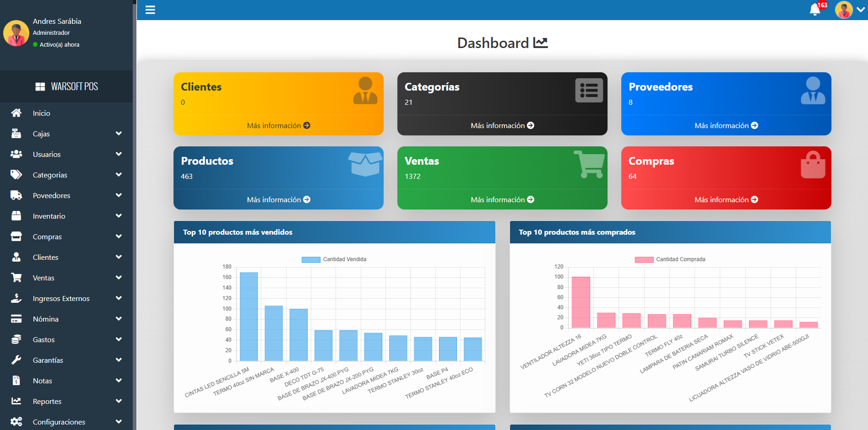The height and width of the screenshot is (430, 868).
Task: Click the user avatar in top right corner
Action: coord(843,10)
